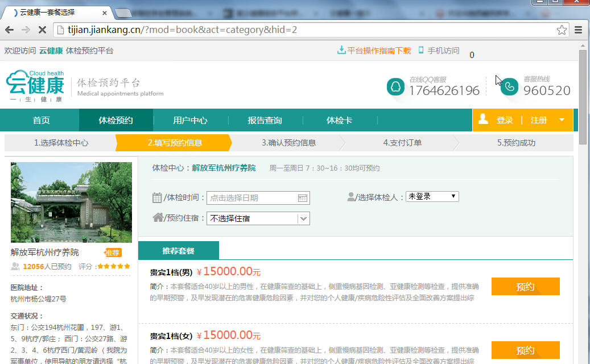Click the download icon beside 平台操作指南下载
The height and width of the screenshot is (364, 590).
[x=341, y=49]
